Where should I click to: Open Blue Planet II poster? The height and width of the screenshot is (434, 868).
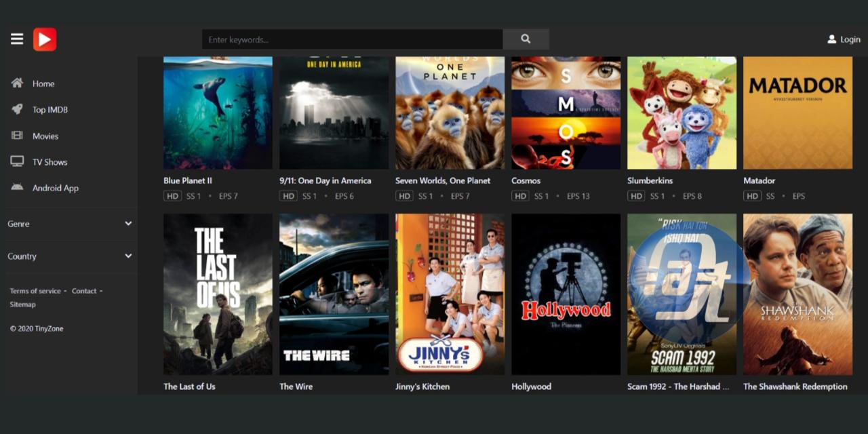[218, 113]
